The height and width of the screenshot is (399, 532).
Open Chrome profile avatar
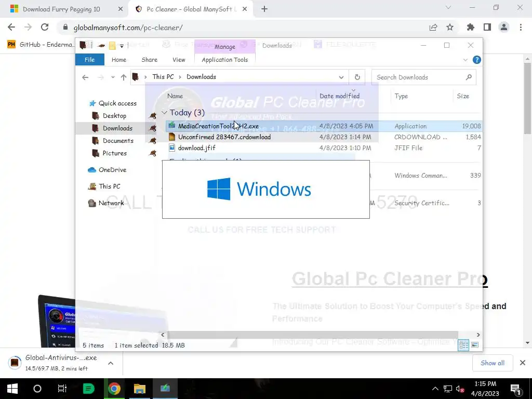click(x=504, y=28)
